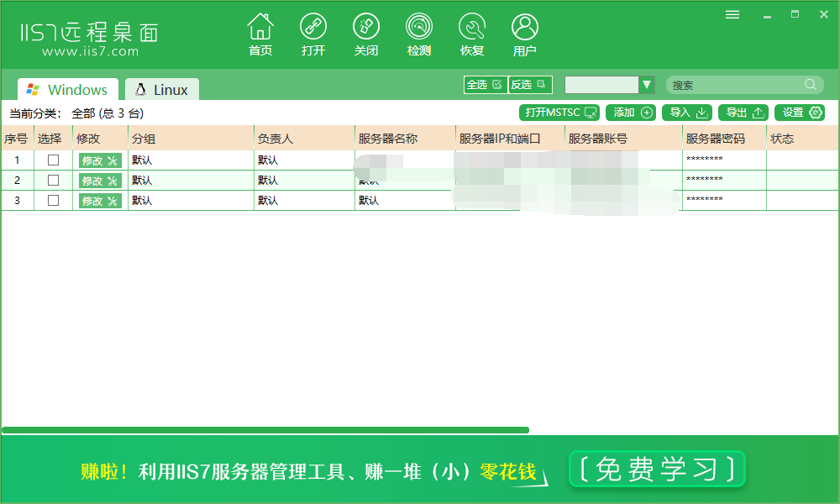This screenshot has height=504, width=840.
Task: Tick the checkbox for row 3
Action: [x=53, y=200]
